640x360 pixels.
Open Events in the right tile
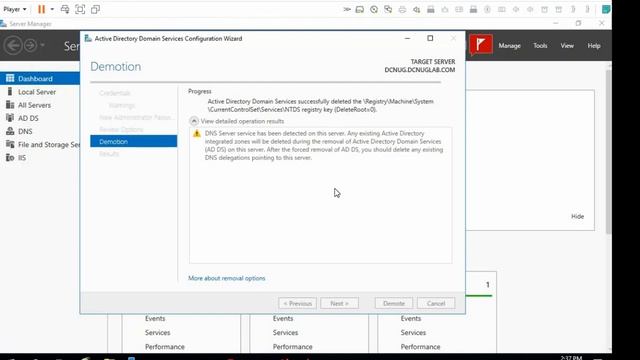[x=411, y=318]
